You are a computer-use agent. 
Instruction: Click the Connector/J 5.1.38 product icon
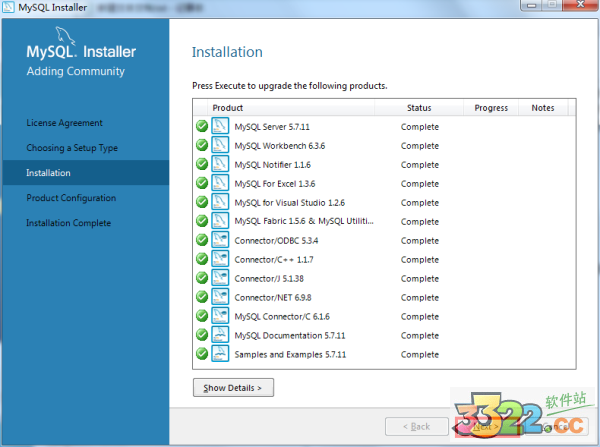pyautogui.click(x=220, y=279)
